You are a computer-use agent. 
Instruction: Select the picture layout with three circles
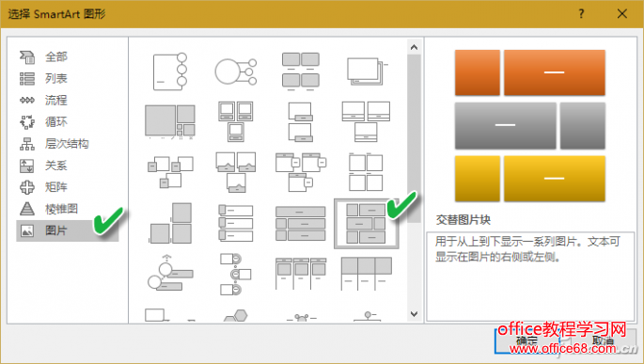[170, 71]
